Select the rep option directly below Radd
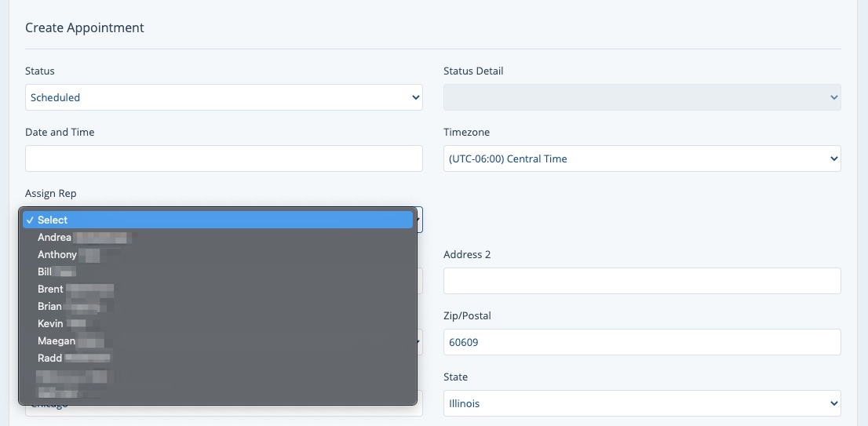868x426 pixels. click(217, 376)
